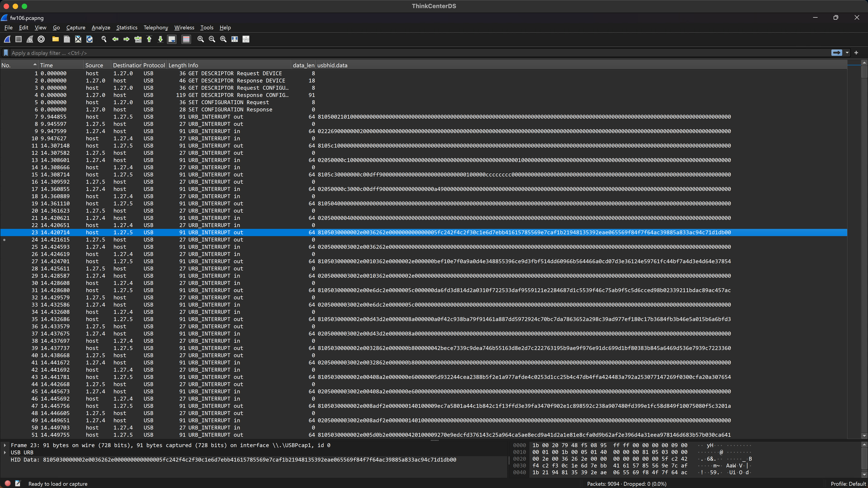Viewport: 868px width, 488px height.
Task: Restart the current capture icon
Action: pos(30,39)
